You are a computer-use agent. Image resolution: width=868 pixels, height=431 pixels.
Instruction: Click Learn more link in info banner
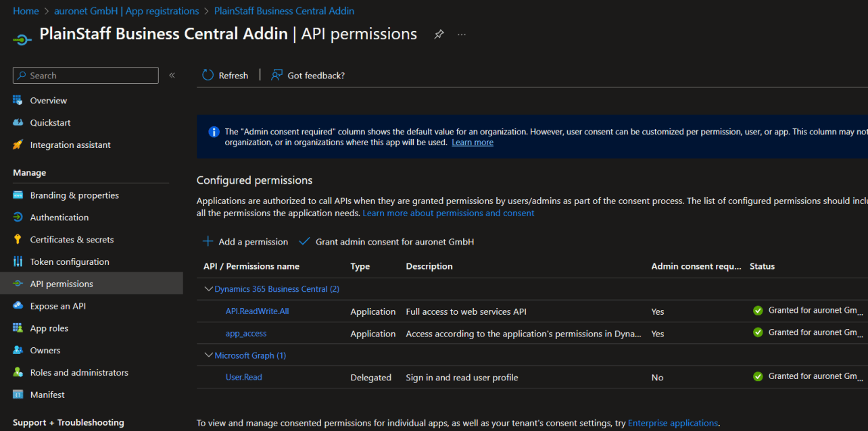click(x=473, y=143)
